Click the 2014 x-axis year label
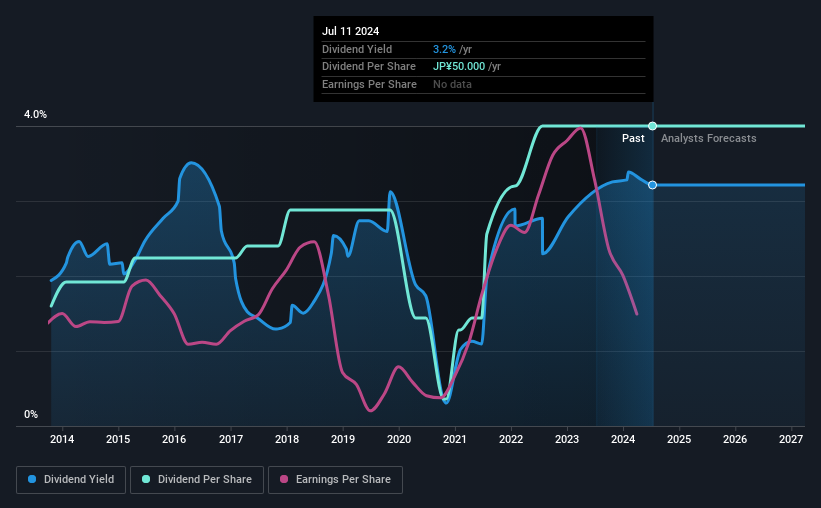Image resolution: width=821 pixels, height=508 pixels. (62, 439)
